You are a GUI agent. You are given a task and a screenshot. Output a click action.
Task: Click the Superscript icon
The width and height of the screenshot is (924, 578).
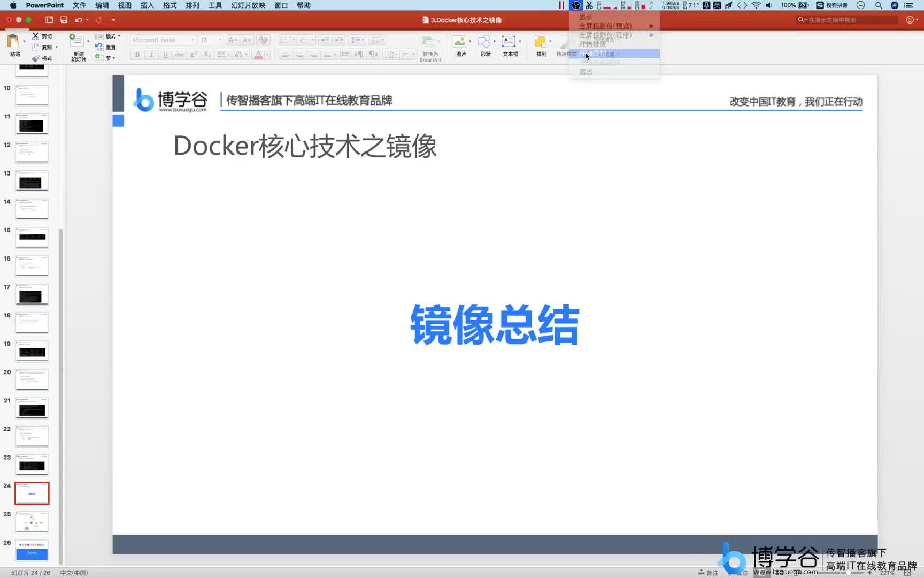tap(194, 55)
